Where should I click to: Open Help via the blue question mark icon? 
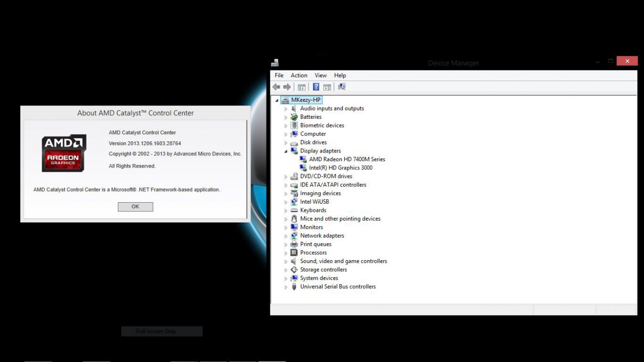316,87
